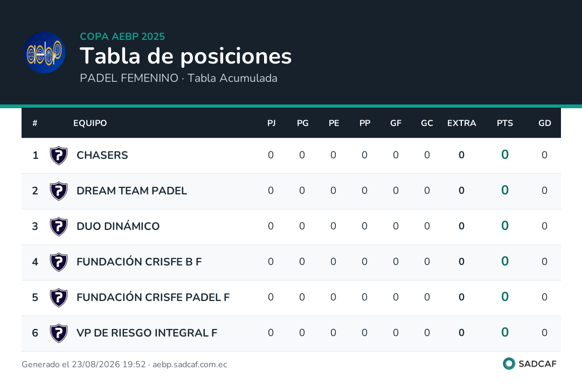The height and width of the screenshot is (392, 582).
Task: Click the aebp.sadcaf.com.ec footer text
Action: click(x=190, y=365)
